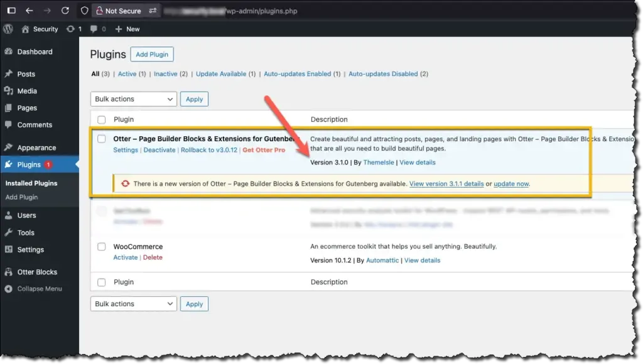Filter plugins by Inactive
This screenshot has width=643, height=364.
[x=166, y=74]
